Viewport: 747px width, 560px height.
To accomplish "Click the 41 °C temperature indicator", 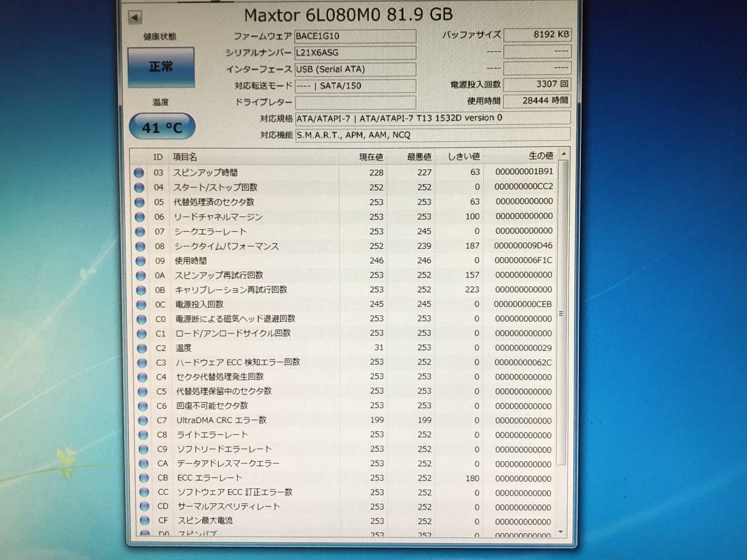I will [x=162, y=127].
